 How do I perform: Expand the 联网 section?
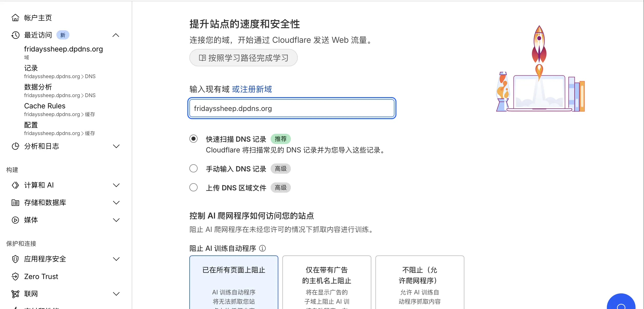[x=116, y=294]
